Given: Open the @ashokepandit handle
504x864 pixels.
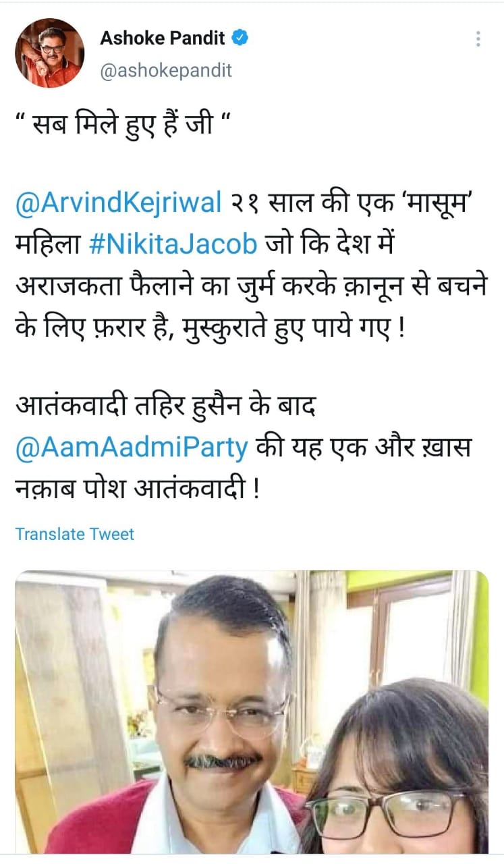Looking at the screenshot, I should [x=166, y=71].
